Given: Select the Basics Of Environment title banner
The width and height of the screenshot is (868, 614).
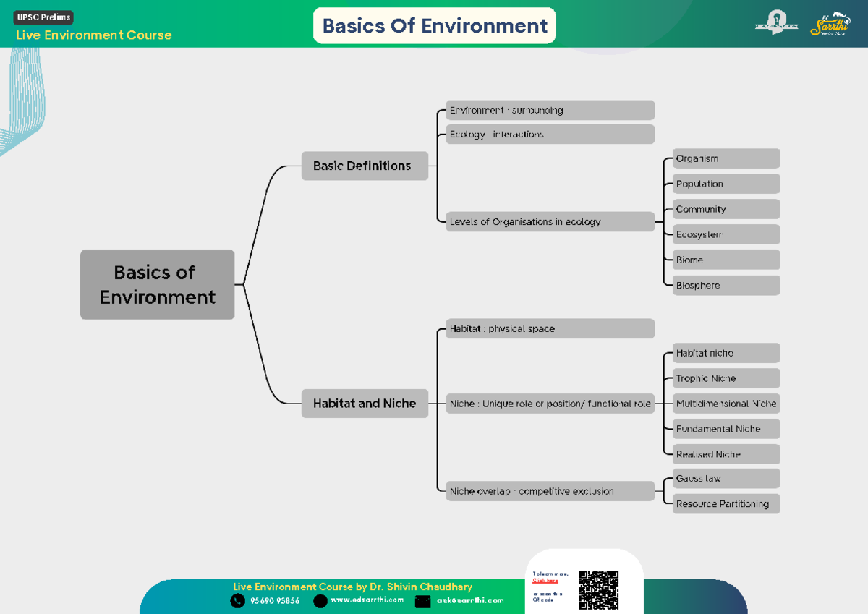Looking at the screenshot, I should pyautogui.click(x=434, y=25).
